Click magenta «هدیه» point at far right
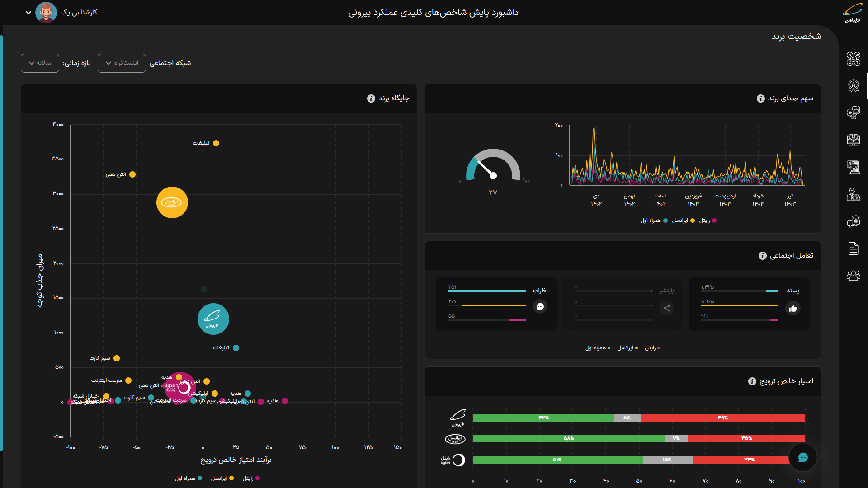 [x=285, y=401]
